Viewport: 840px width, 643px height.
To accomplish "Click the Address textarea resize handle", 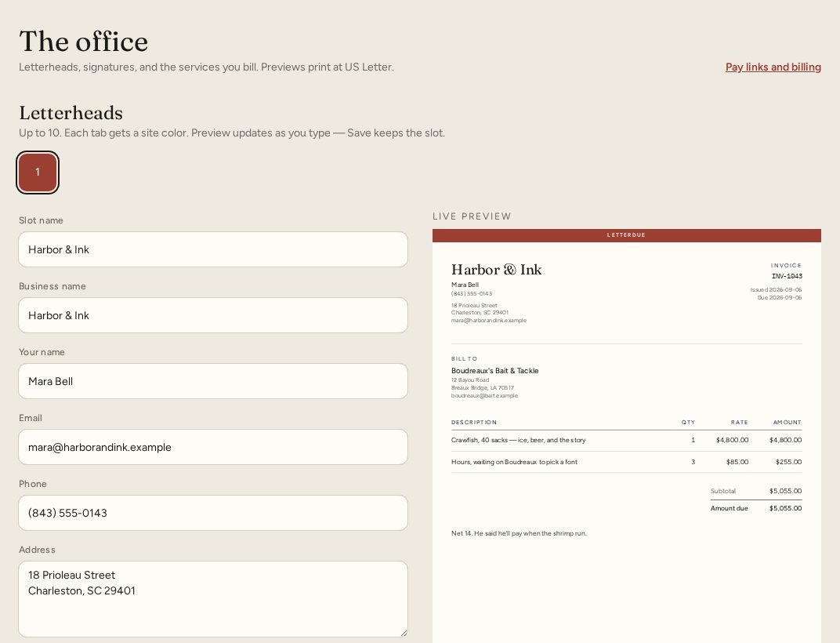I will point(404,633).
